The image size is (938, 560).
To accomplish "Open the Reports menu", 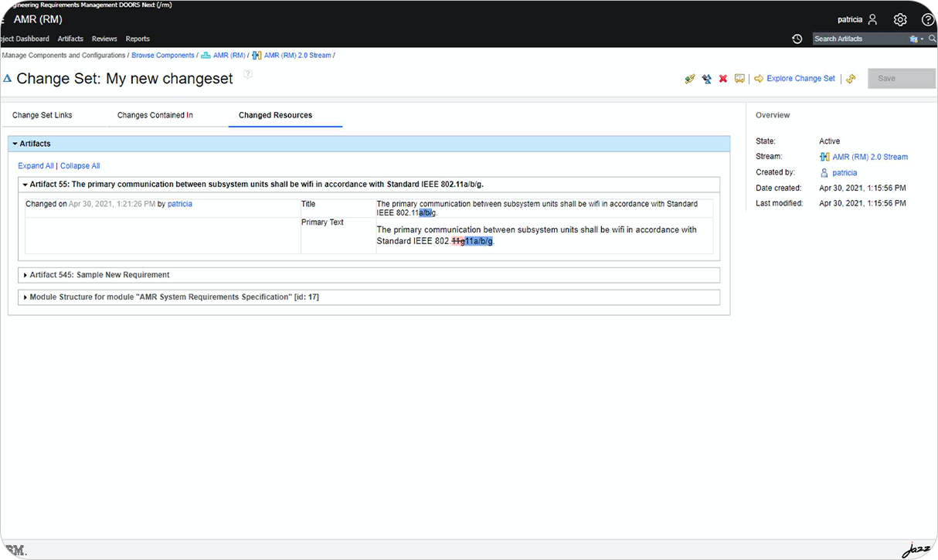I will [138, 39].
